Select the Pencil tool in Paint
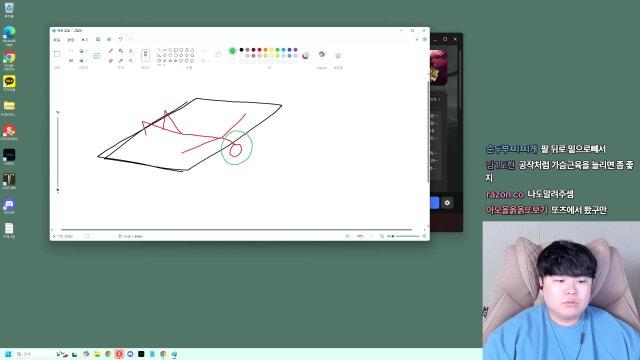The width and height of the screenshot is (640, 360). pyautogui.click(x=110, y=51)
